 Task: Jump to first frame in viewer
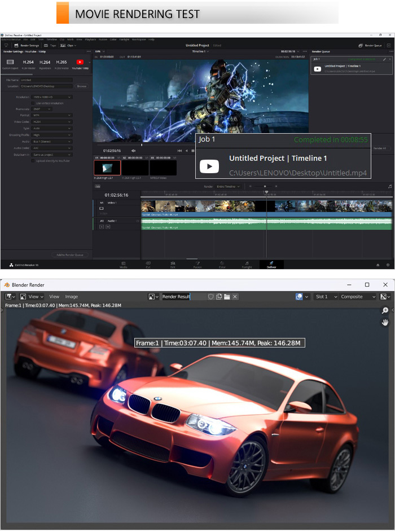click(x=179, y=151)
